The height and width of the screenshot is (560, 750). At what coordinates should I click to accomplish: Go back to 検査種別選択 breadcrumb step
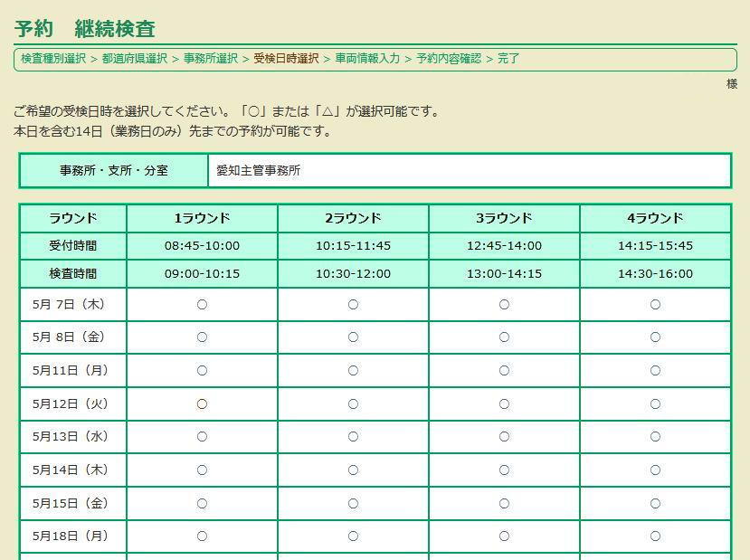point(53,58)
